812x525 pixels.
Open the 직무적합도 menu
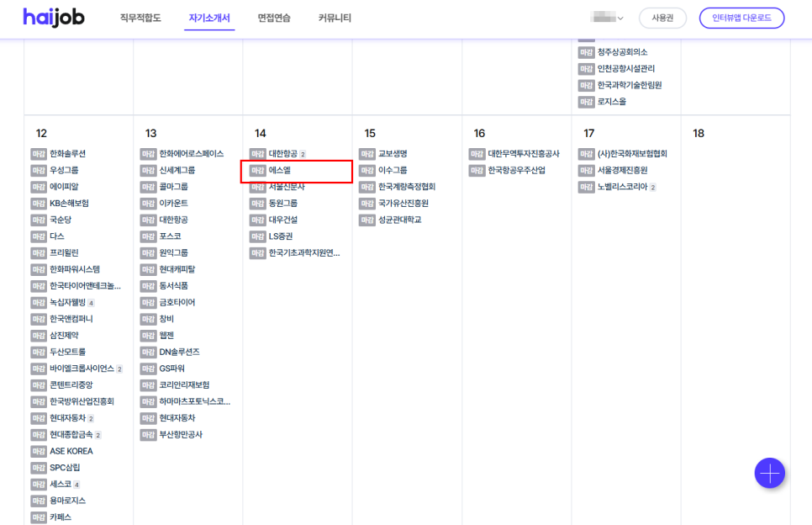[140, 18]
